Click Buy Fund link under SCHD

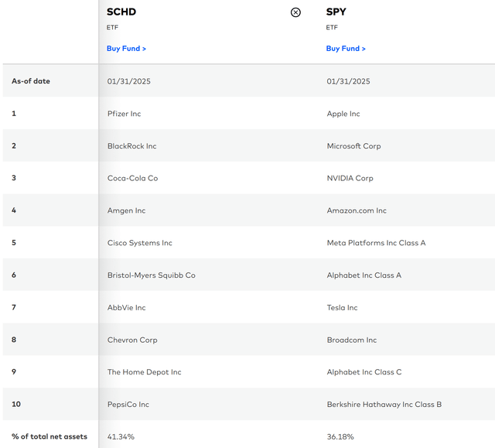pyautogui.click(x=126, y=49)
